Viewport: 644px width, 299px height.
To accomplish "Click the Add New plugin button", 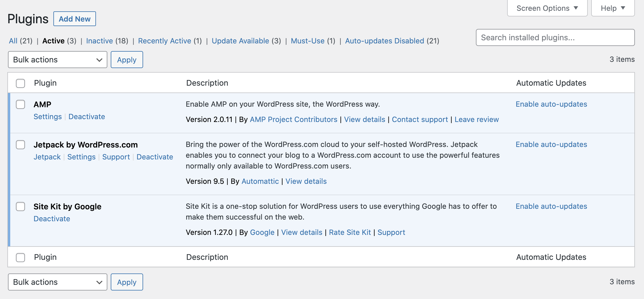I will 75,19.
